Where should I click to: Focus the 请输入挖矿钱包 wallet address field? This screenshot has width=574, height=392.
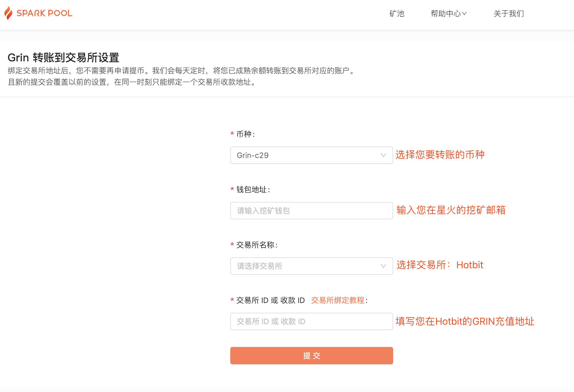[311, 211]
